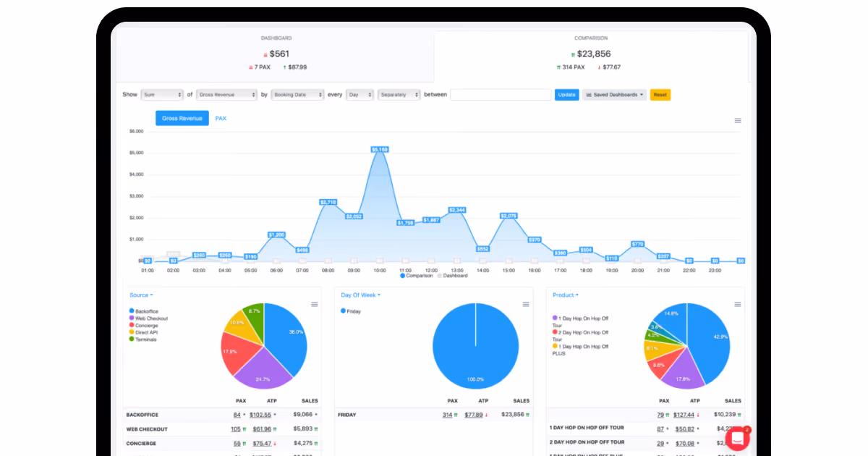Click the $5,150 peak data point

point(380,149)
